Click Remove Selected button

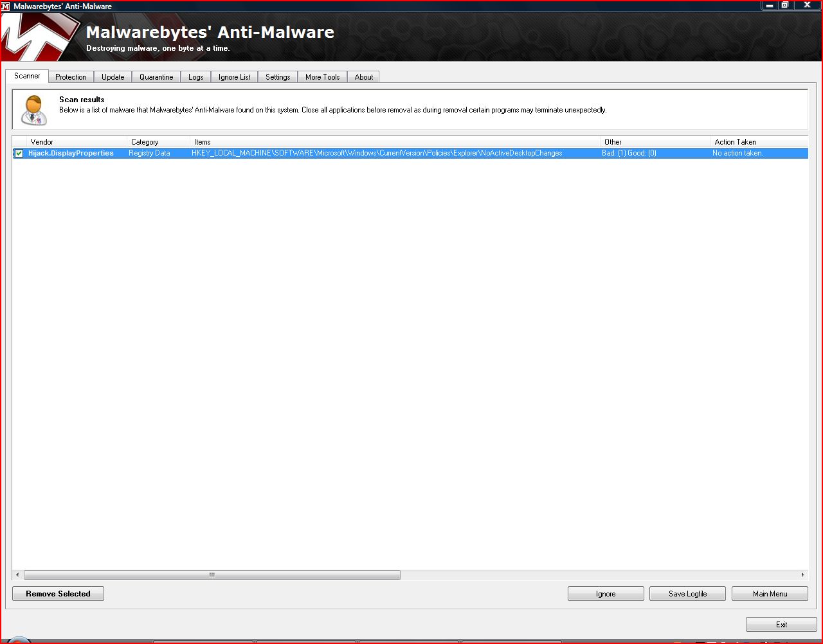58,594
